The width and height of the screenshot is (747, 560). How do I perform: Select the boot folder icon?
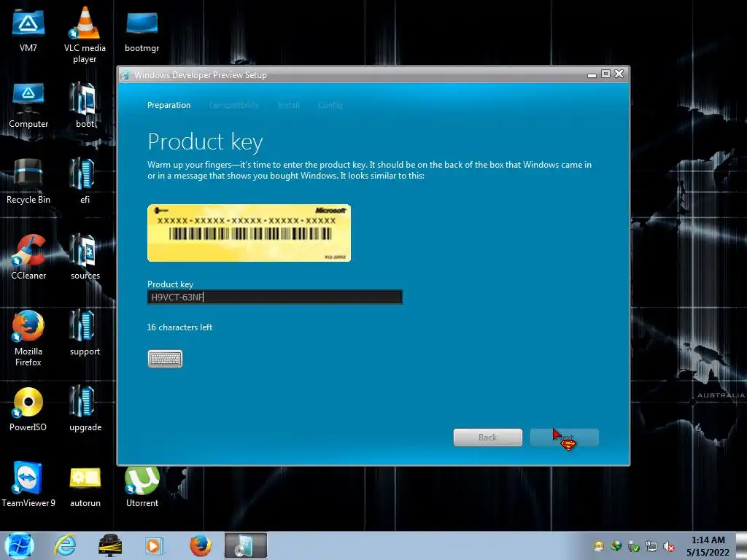pyautogui.click(x=85, y=106)
